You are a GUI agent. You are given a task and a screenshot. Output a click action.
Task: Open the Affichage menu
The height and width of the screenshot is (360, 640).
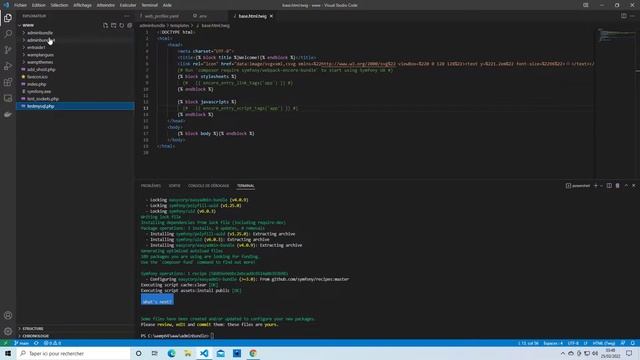tap(82, 5)
